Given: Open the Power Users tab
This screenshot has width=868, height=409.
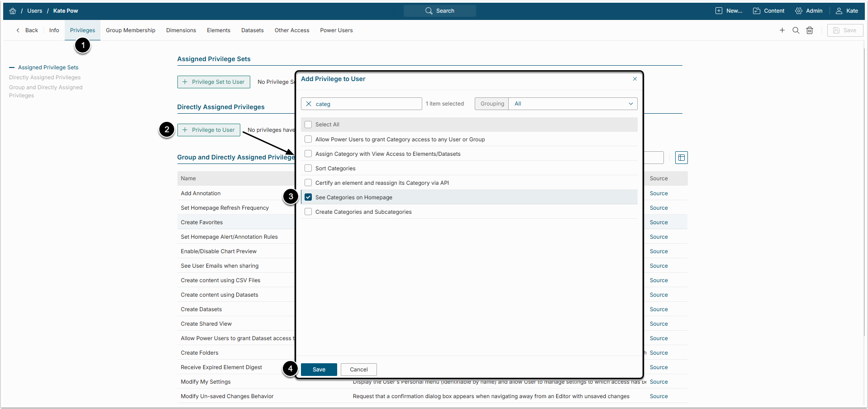Looking at the screenshot, I should coord(336,30).
